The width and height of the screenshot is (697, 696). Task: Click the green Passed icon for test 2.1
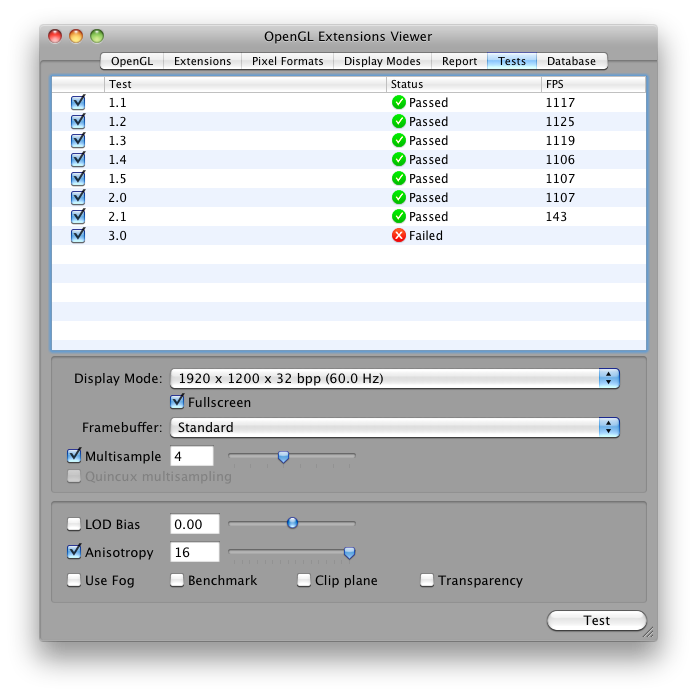click(399, 216)
